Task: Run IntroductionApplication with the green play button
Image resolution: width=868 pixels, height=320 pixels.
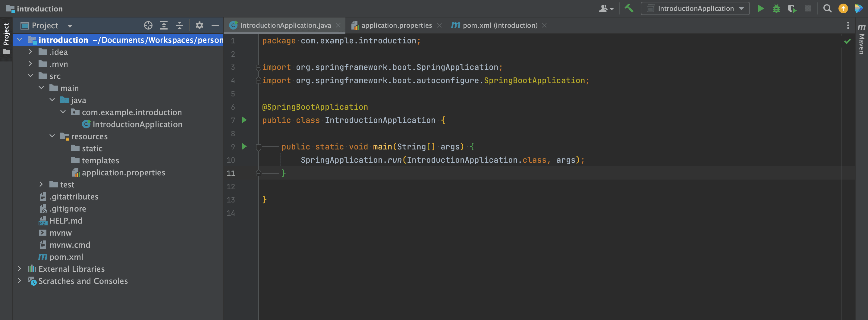Action: [760, 8]
